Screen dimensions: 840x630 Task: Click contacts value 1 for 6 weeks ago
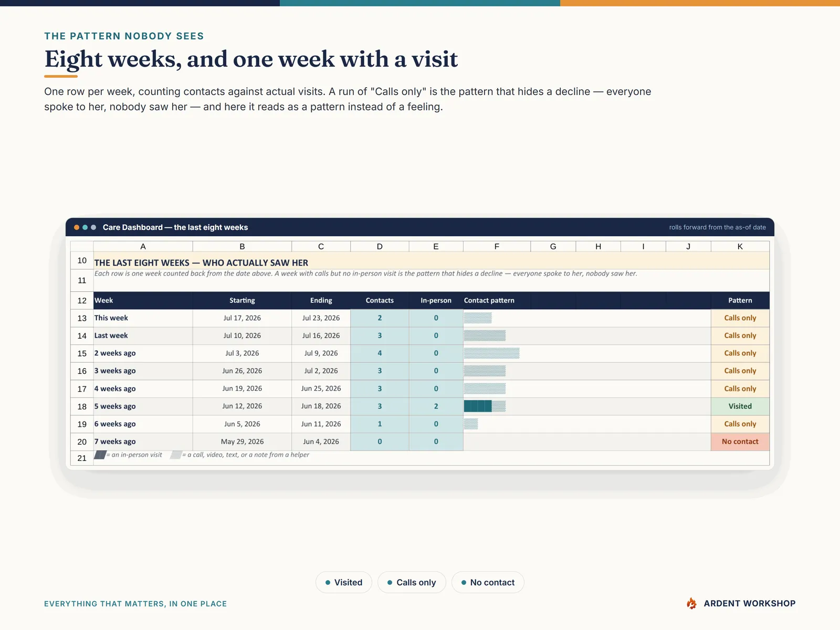pyautogui.click(x=380, y=424)
